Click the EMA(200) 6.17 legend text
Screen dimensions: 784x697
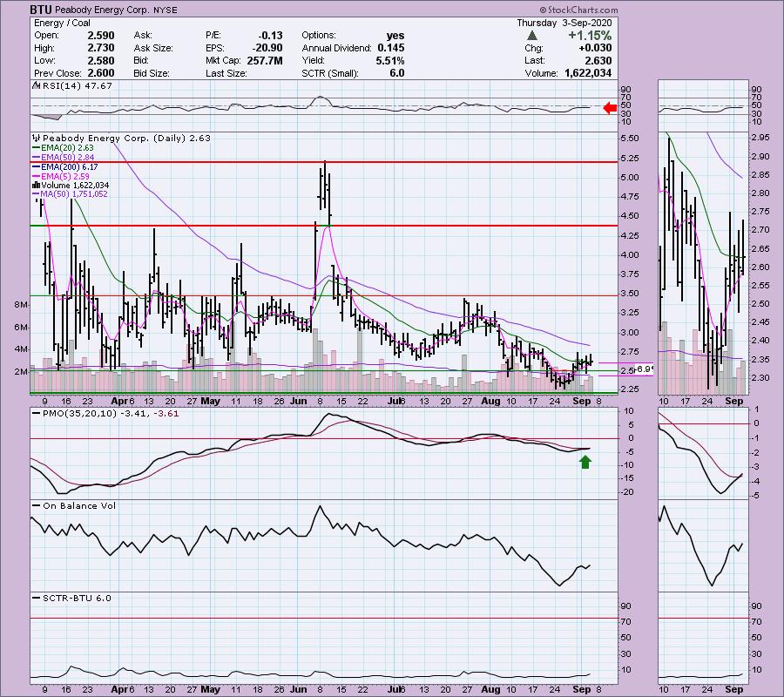point(70,167)
